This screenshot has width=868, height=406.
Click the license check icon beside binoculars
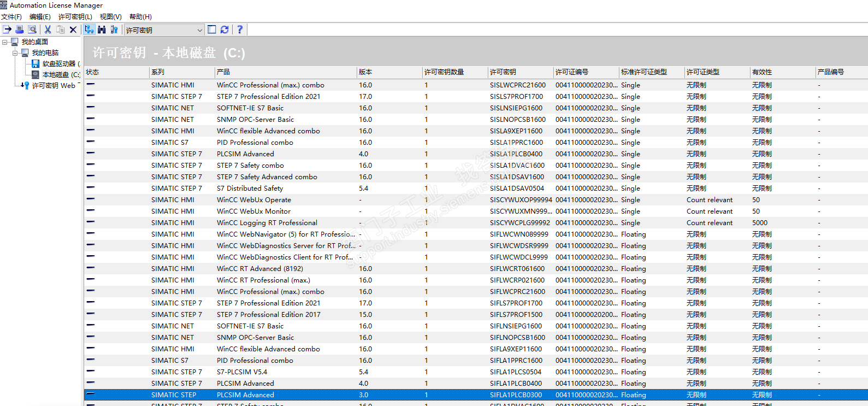click(x=114, y=30)
